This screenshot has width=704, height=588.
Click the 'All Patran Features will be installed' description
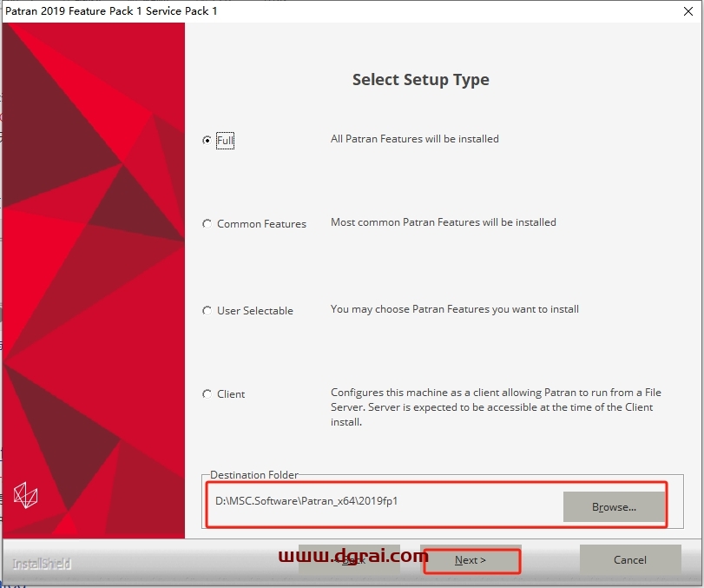415,139
